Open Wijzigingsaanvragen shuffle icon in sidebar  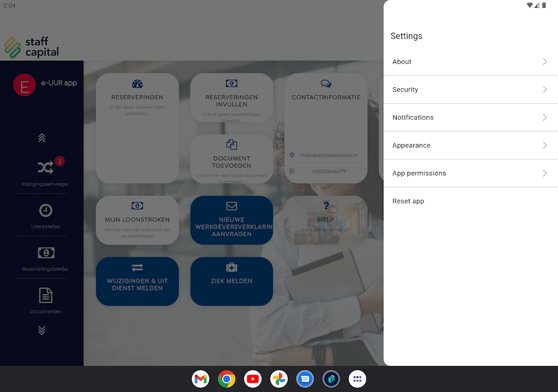[x=46, y=167]
